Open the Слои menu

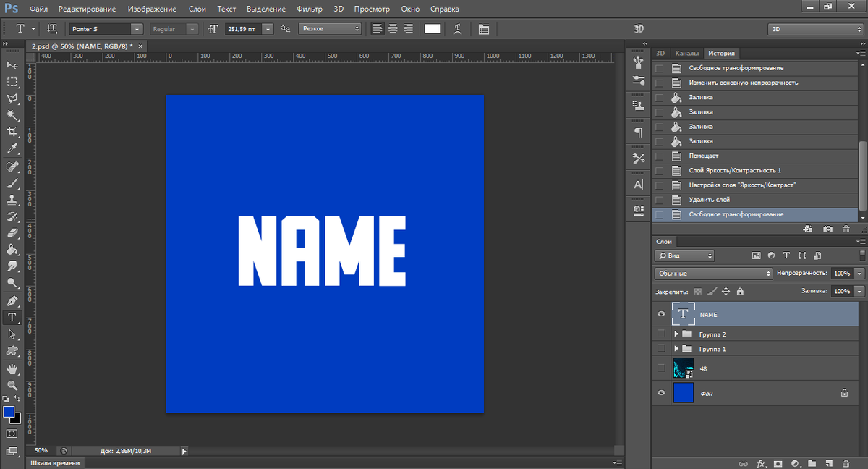coord(197,9)
